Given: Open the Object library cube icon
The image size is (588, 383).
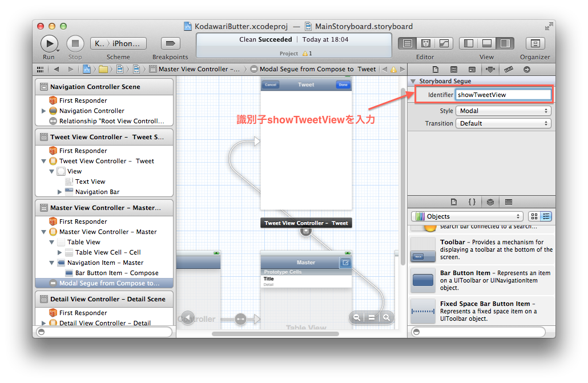Looking at the screenshot, I should pos(490,202).
